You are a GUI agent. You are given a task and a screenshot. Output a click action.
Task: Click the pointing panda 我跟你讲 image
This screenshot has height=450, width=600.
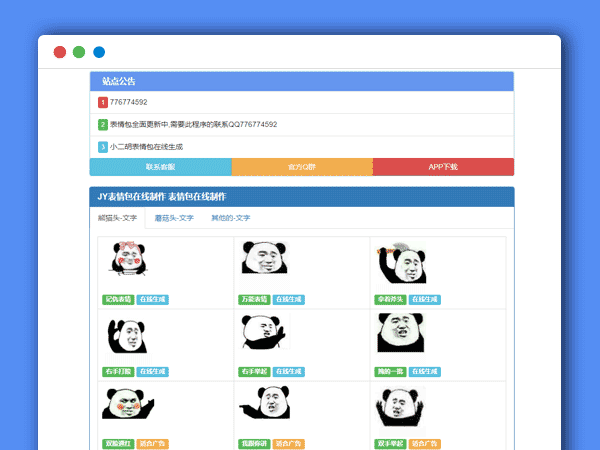(264, 404)
